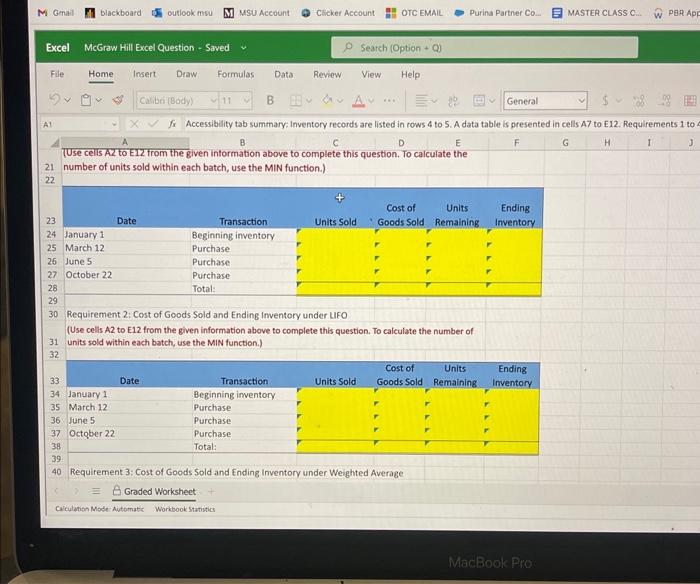Open the Data tab

(x=283, y=75)
